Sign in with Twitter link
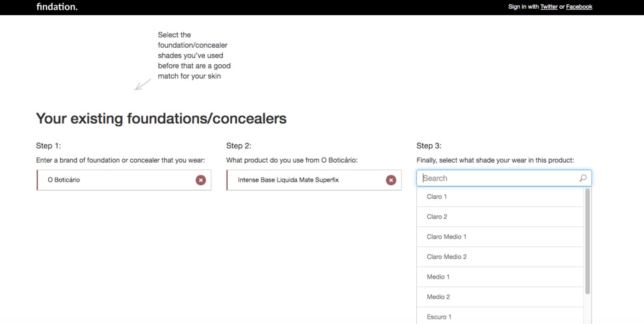644x324 pixels. [x=549, y=7]
